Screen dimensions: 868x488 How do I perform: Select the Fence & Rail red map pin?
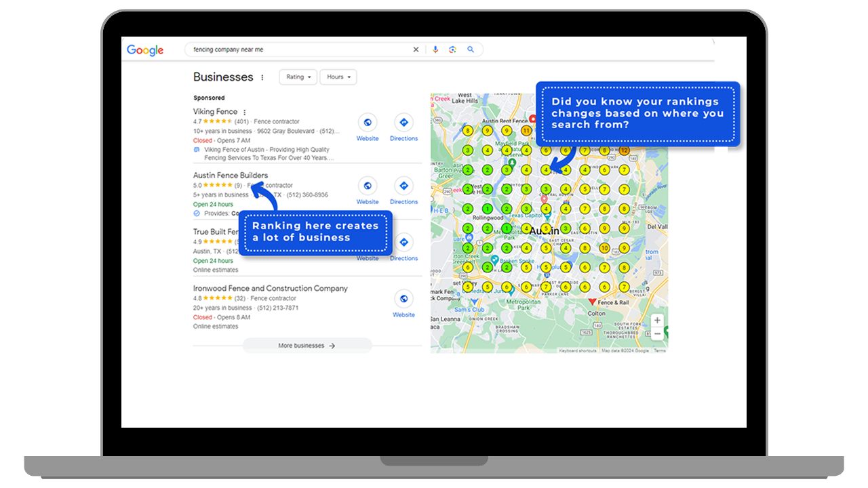pyautogui.click(x=591, y=301)
